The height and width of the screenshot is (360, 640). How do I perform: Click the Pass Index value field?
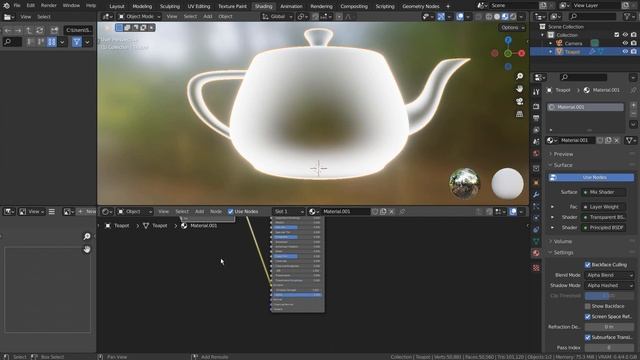tap(609, 348)
